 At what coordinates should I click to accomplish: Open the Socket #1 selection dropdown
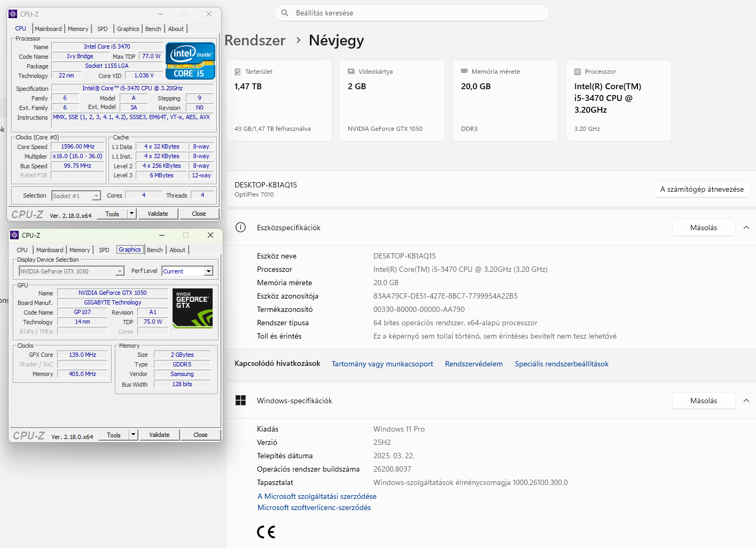pyautogui.click(x=96, y=196)
